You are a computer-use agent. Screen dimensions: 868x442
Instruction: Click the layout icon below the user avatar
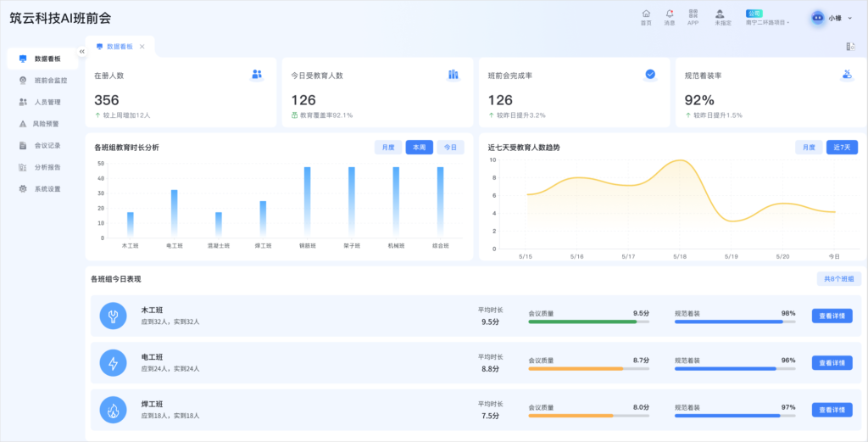point(849,47)
